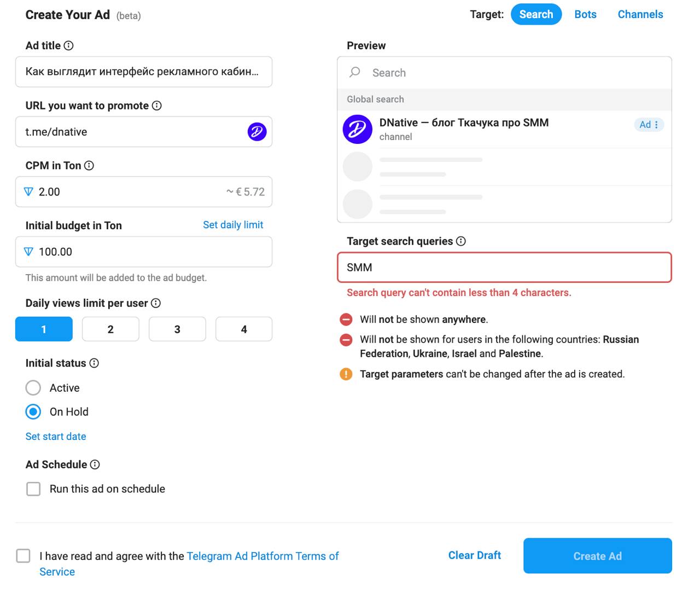Select 3 as daily views limit per user
Screen dimensions: 700x598
point(177,329)
